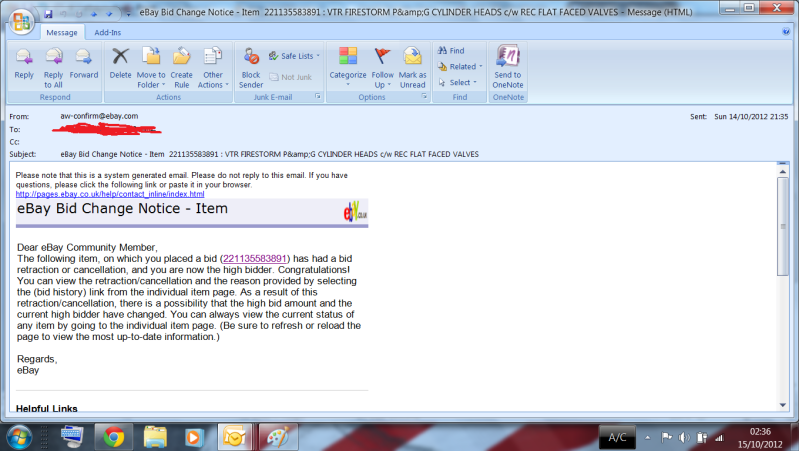Switch to Add-Ins tab
This screenshot has width=799, height=451.
coord(108,32)
